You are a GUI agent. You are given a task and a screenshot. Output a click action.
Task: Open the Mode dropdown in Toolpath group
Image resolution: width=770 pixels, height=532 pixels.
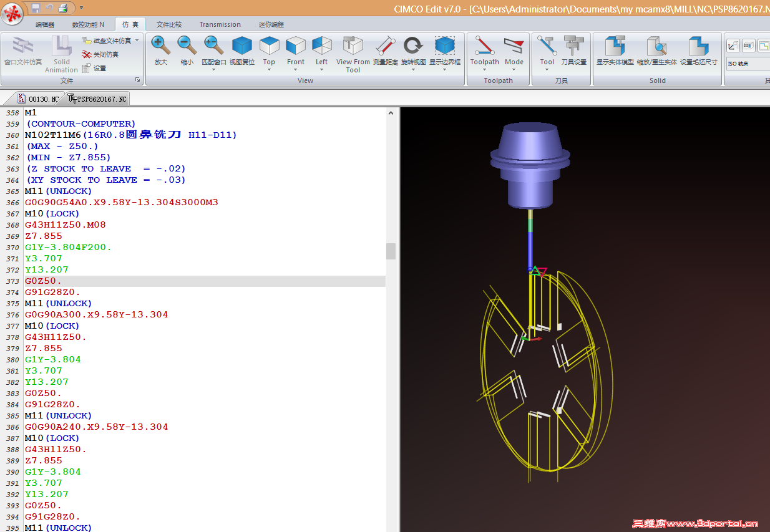514,69
